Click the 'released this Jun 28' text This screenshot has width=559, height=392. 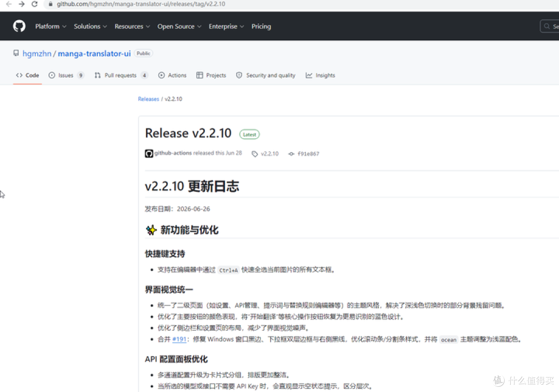217,153
